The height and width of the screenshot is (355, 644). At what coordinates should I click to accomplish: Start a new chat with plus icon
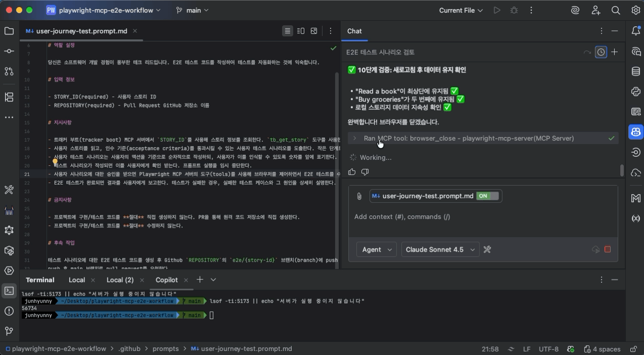tap(614, 52)
